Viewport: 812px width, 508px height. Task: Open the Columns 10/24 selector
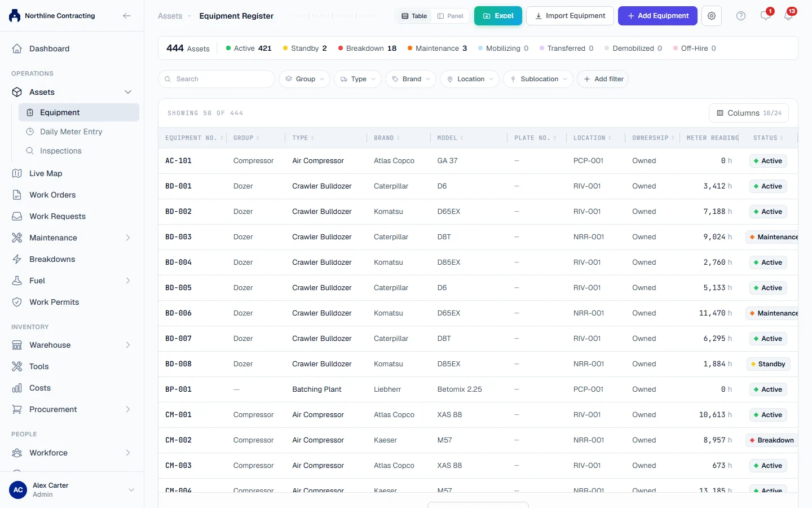coord(749,113)
